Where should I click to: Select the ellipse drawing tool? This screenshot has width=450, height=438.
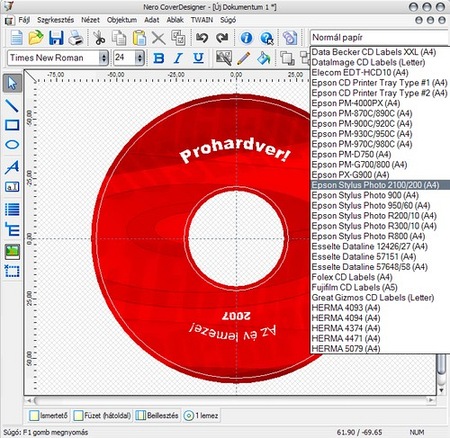click(x=12, y=144)
